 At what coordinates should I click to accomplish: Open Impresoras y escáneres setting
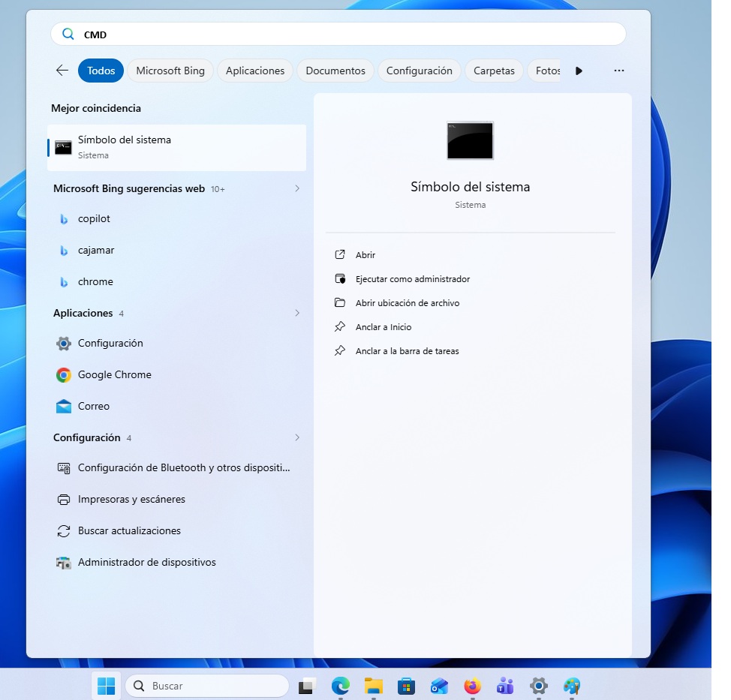pos(176,499)
